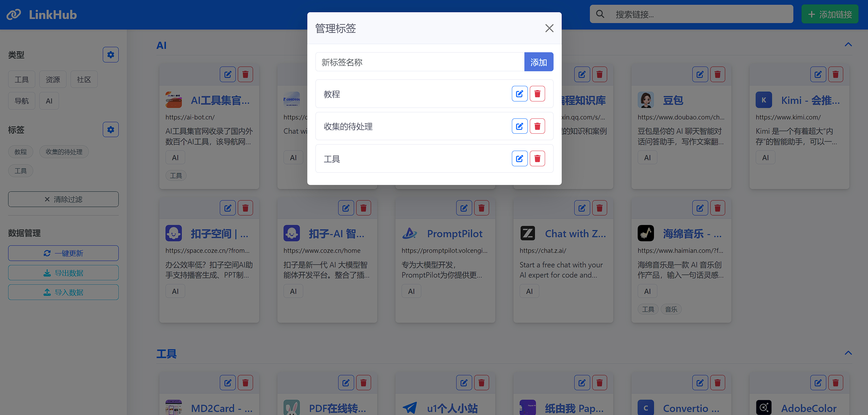The image size is (868, 415).
Task: Click 工具 tag on AI工具集官 card
Action: [x=176, y=175]
